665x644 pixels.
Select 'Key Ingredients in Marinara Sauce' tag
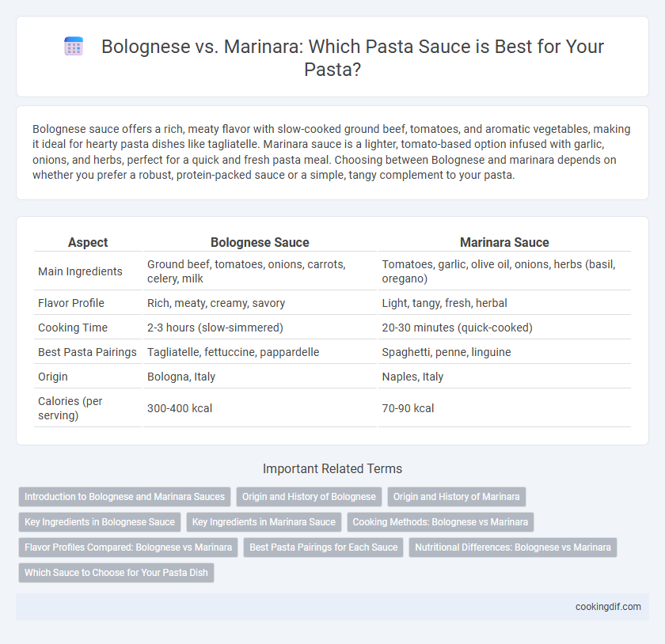click(x=264, y=522)
